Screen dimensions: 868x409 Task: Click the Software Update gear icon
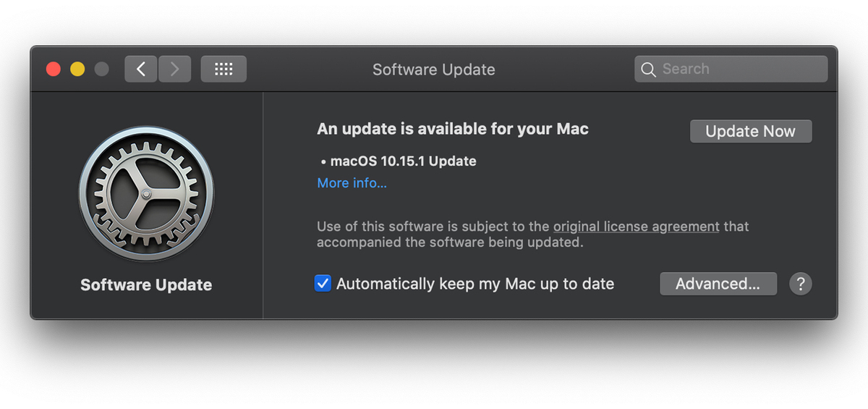(x=146, y=194)
